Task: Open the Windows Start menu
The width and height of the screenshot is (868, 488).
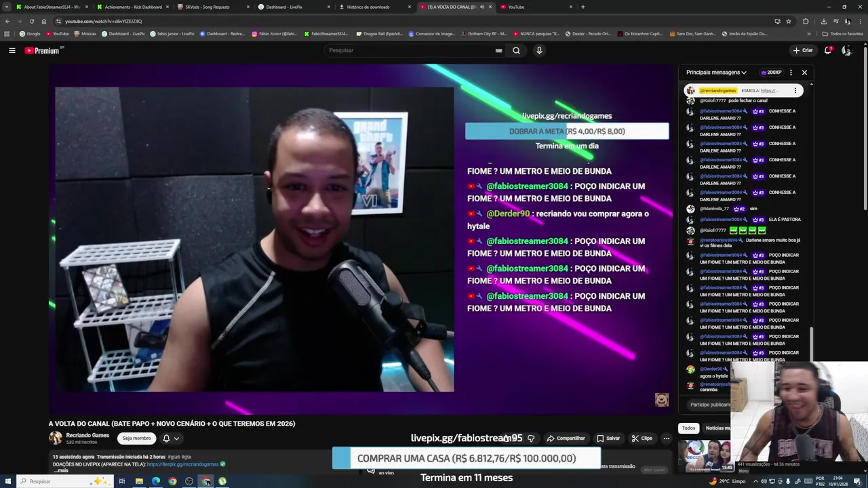Action: coord(7,481)
